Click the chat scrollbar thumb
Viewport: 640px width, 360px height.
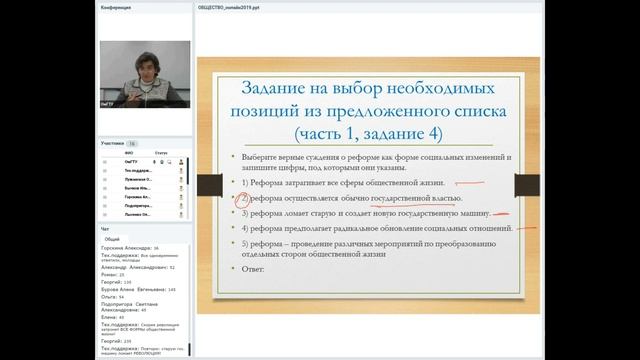[189, 349]
